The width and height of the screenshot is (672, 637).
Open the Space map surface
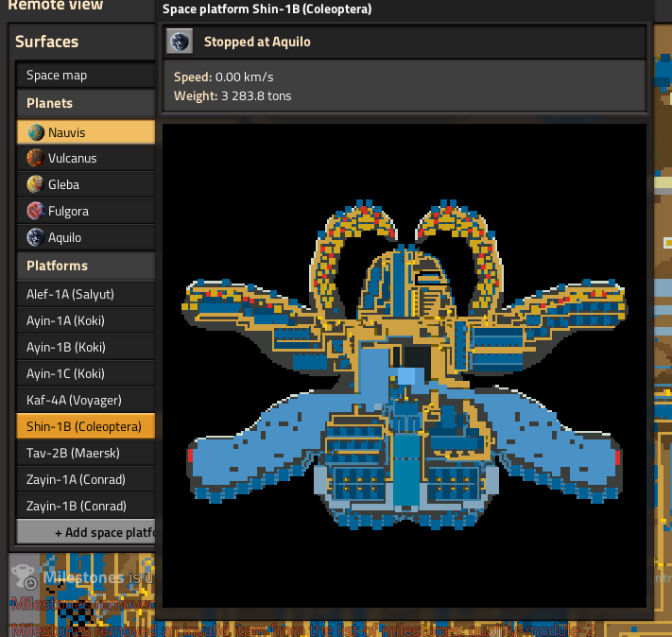[86, 76]
